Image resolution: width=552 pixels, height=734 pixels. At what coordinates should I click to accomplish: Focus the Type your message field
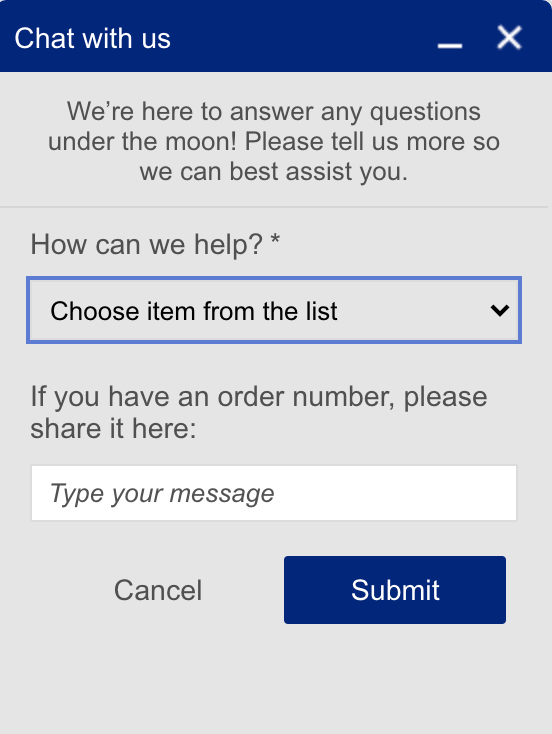(x=274, y=492)
